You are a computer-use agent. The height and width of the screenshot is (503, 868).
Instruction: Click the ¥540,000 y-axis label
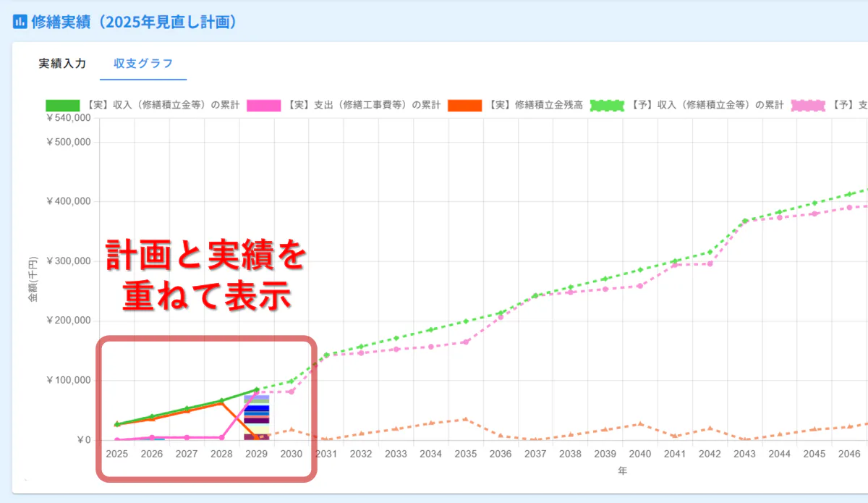(68, 119)
